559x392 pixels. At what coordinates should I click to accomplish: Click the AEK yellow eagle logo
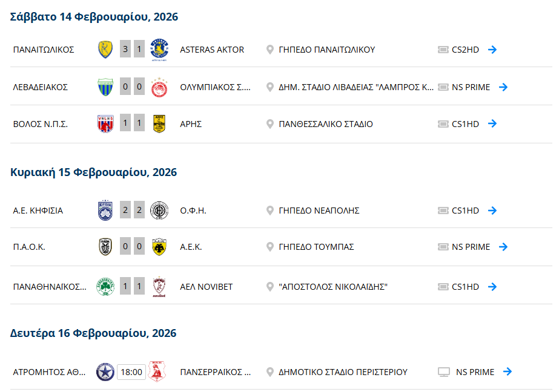point(159,247)
